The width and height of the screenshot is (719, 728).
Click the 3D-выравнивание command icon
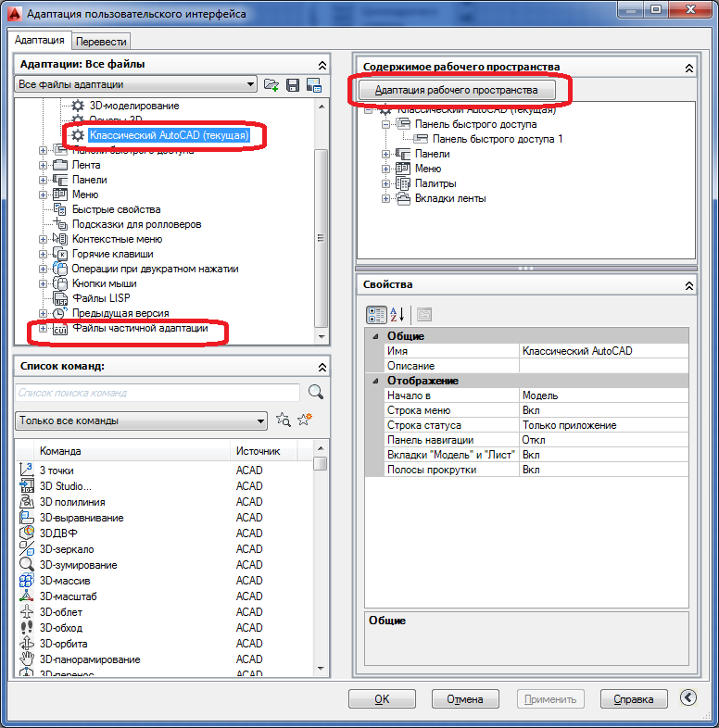(27, 518)
